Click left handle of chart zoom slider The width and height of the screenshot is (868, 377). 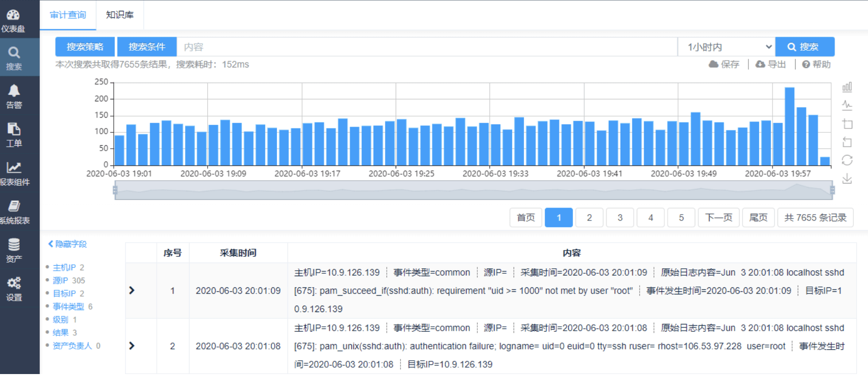(x=115, y=190)
